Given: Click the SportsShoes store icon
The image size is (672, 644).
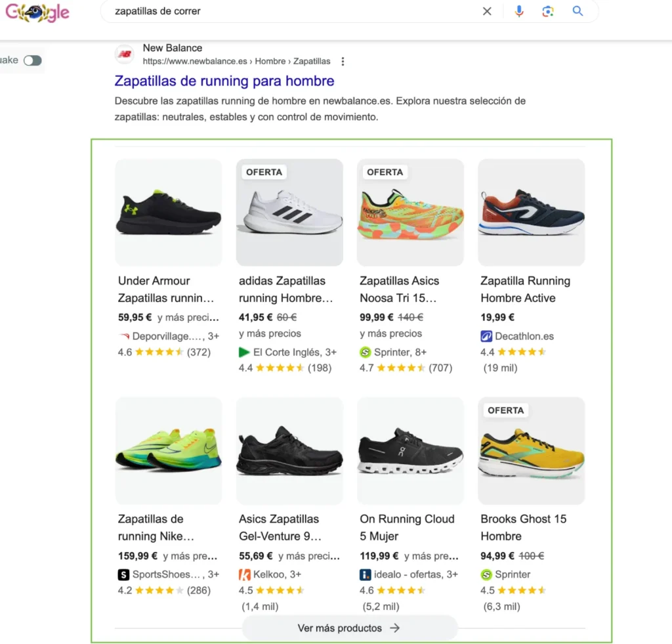Looking at the screenshot, I should pos(123,574).
